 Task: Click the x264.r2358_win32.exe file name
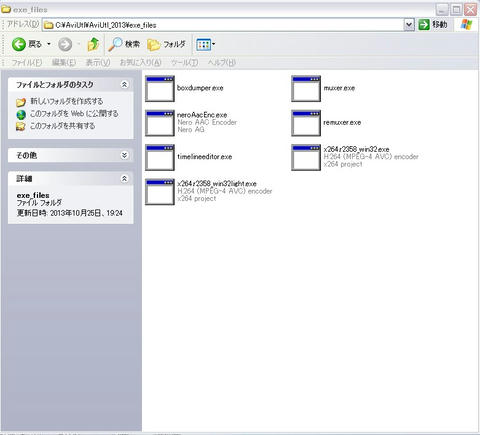pyautogui.click(x=356, y=149)
